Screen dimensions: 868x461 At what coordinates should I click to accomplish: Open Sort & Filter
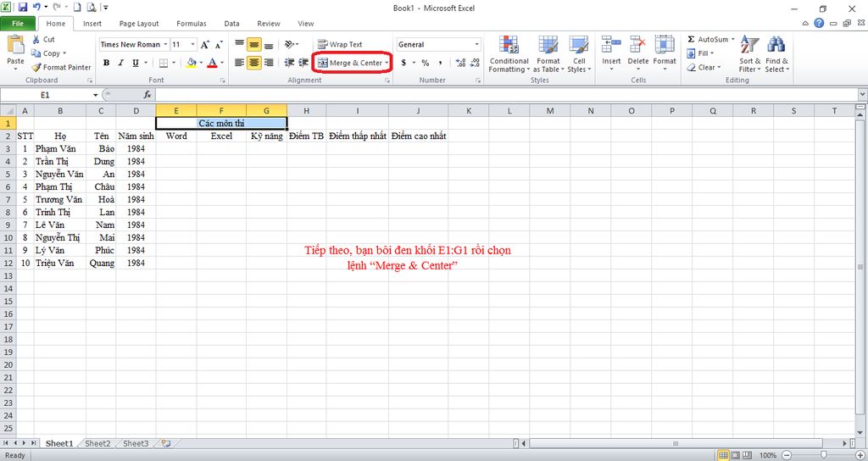tap(750, 53)
